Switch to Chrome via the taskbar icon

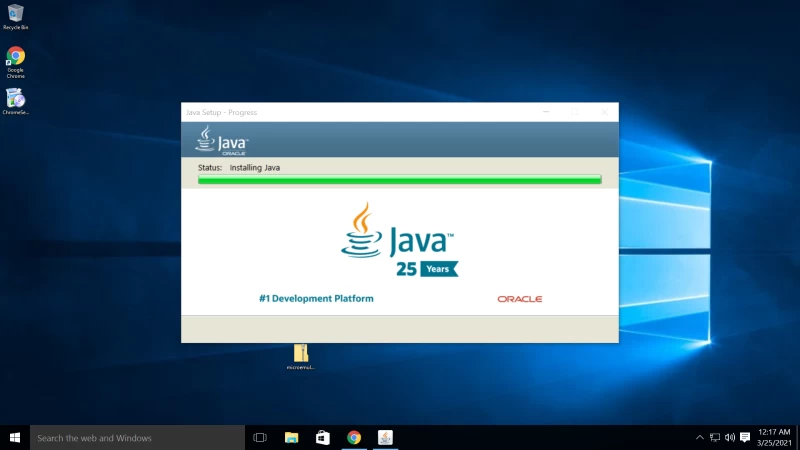pos(353,437)
